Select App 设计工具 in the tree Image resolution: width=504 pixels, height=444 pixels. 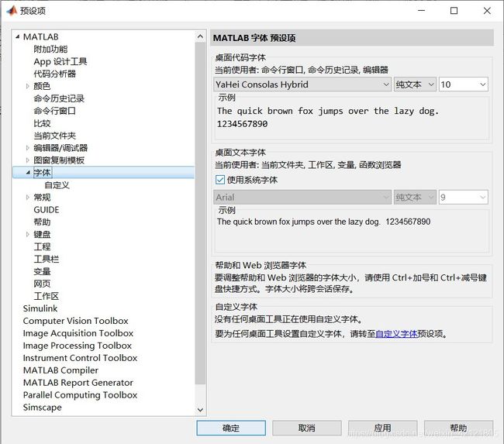[60, 61]
